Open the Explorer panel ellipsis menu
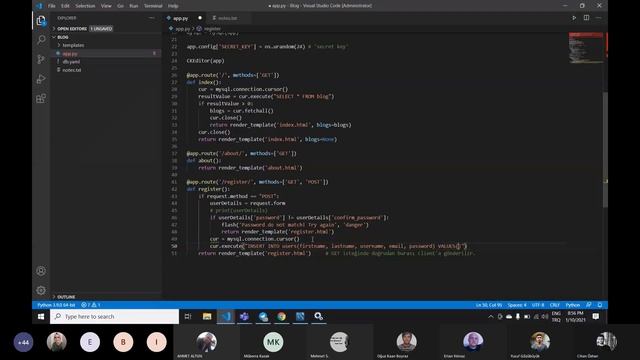The width and height of the screenshot is (640, 360). pos(152,18)
